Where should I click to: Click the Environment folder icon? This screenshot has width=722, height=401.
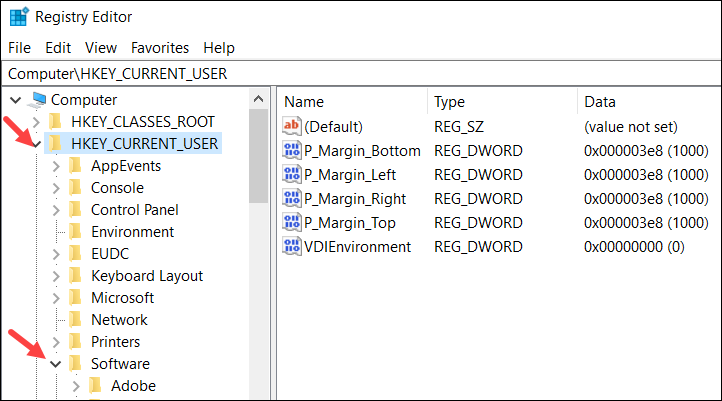76,232
